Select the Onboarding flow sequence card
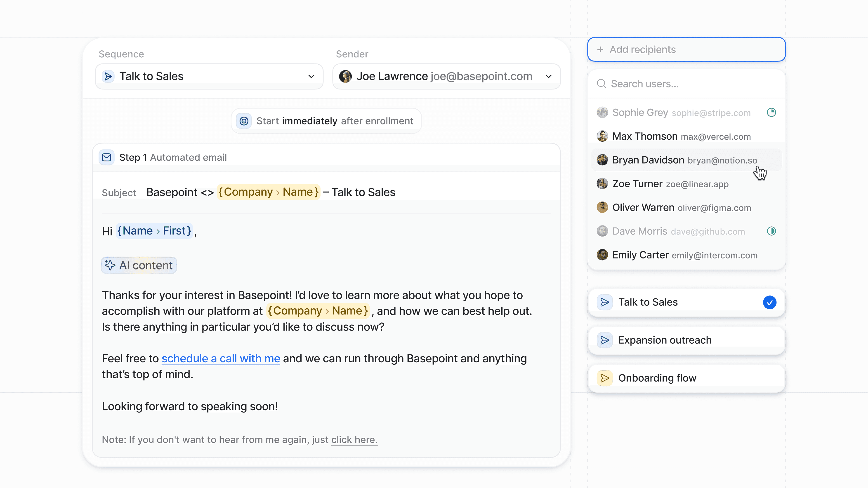The height and width of the screenshot is (488, 868). (x=686, y=378)
